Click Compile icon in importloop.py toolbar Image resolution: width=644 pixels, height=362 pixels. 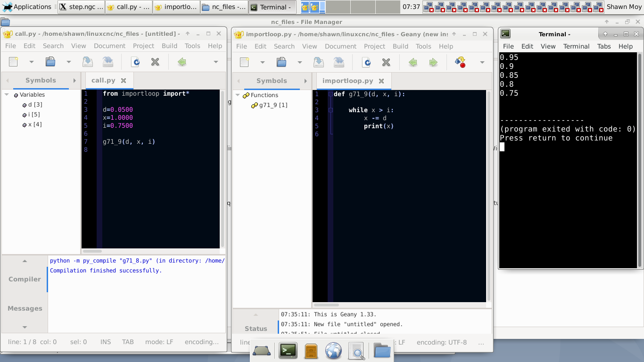tap(460, 62)
